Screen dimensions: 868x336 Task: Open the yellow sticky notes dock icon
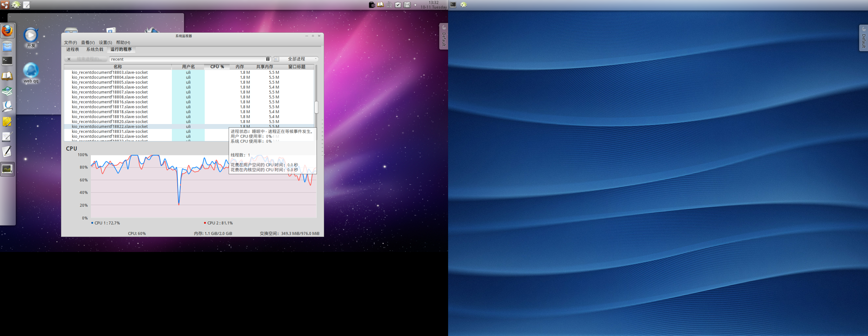(x=7, y=121)
